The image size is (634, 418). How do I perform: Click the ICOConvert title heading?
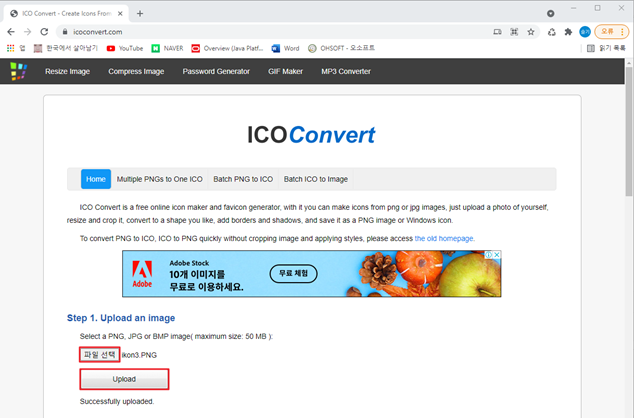click(x=311, y=135)
